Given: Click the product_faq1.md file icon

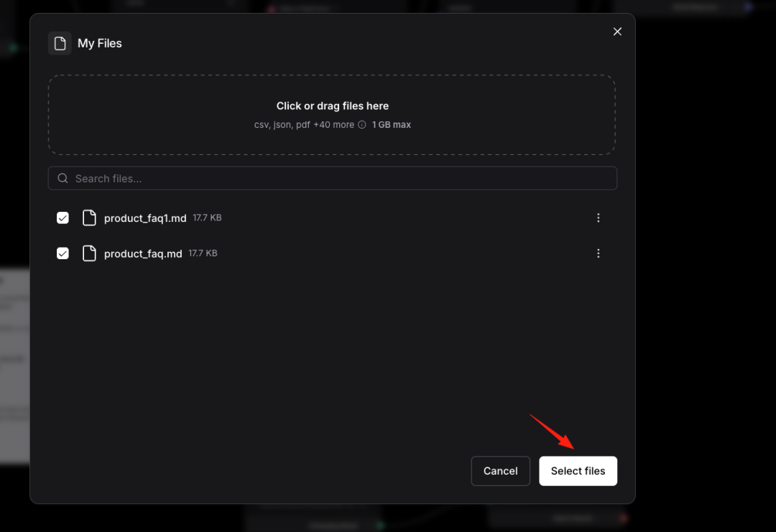Looking at the screenshot, I should [x=89, y=218].
